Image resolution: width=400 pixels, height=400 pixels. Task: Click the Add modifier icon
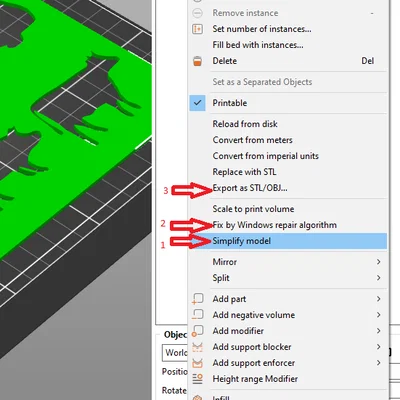click(x=197, y=331)
